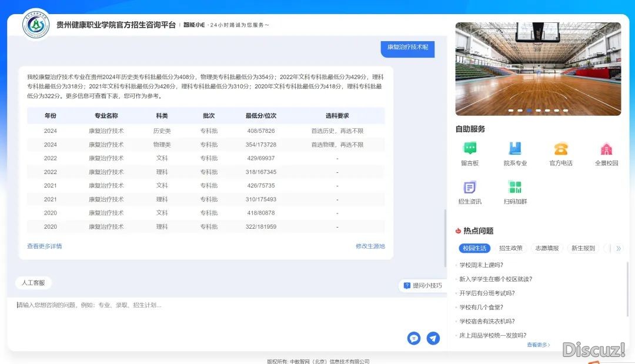Viewport: 635px width, 364px height.
Task: Expand 查看更多详情 under the score table
Action: 44,246
